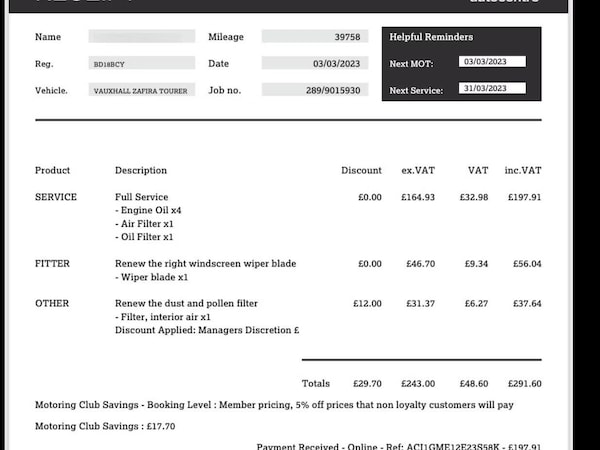
Task: Click the redacted Name field
Action: click(141, 37)
